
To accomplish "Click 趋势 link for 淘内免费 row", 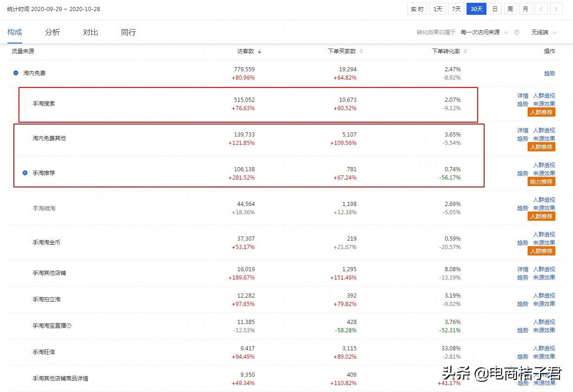I will click(x=549, y=73).
